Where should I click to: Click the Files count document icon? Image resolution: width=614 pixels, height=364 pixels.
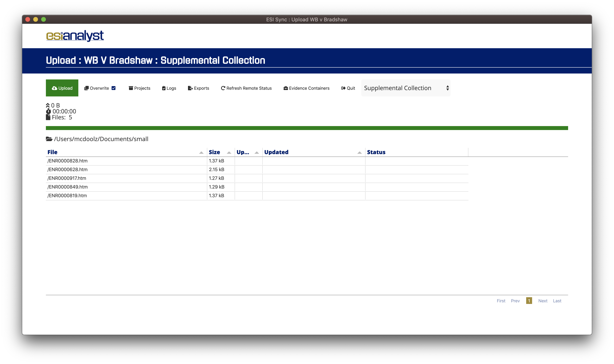pos(48,117)
